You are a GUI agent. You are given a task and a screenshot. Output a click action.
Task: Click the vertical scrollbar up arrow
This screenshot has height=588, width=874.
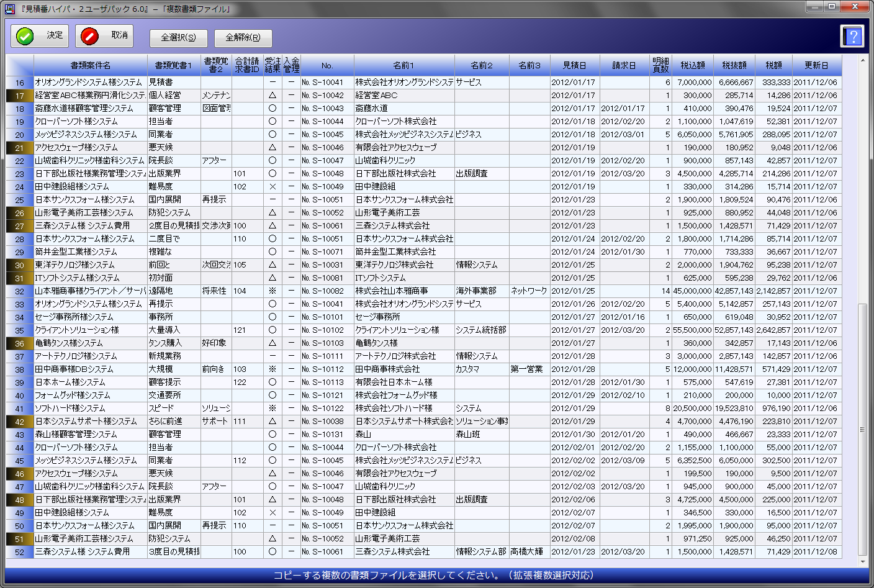(863, 60)
